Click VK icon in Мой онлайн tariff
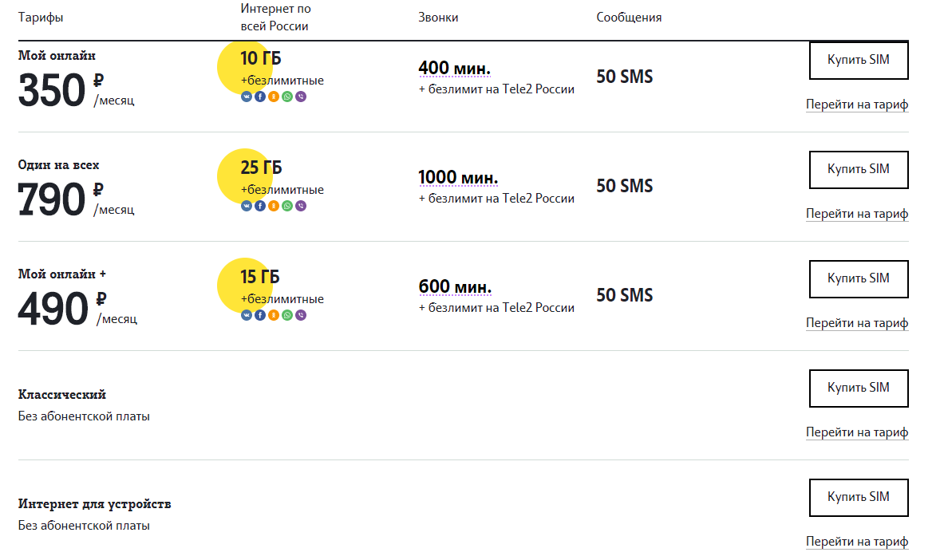This screenshot has width=944, height=560. (247, 97)
